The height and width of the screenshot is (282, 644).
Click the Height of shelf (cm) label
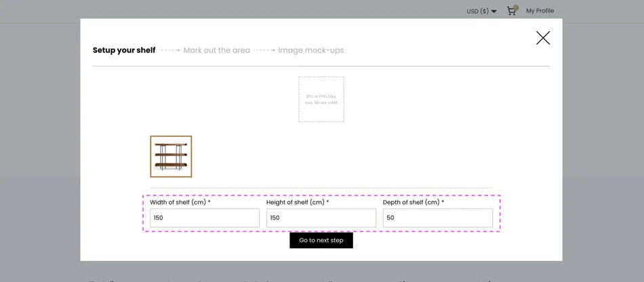pyautogui.click(x=298, y=202)
